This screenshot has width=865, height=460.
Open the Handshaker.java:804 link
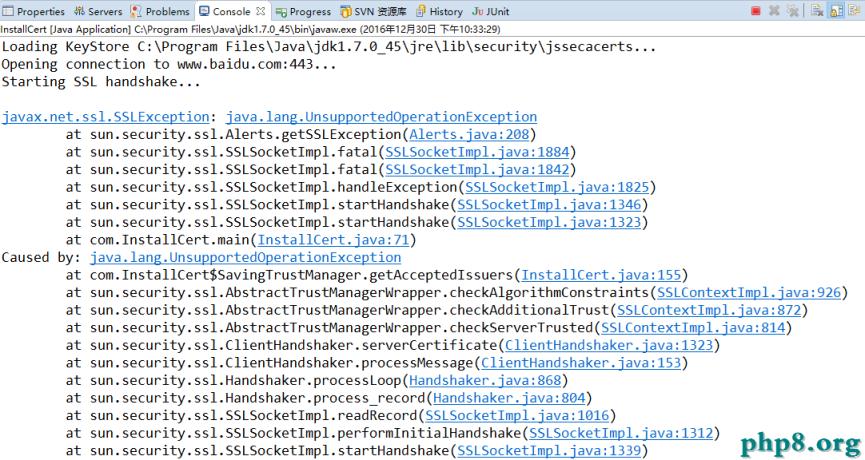[509, 398]
